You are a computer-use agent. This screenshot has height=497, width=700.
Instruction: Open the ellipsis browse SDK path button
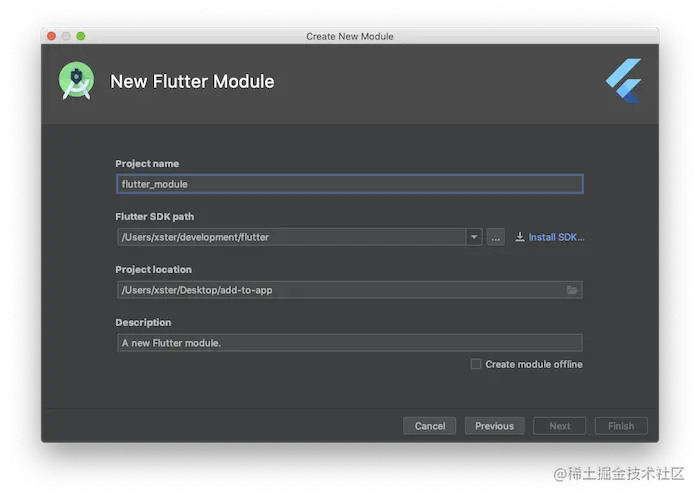496,237
